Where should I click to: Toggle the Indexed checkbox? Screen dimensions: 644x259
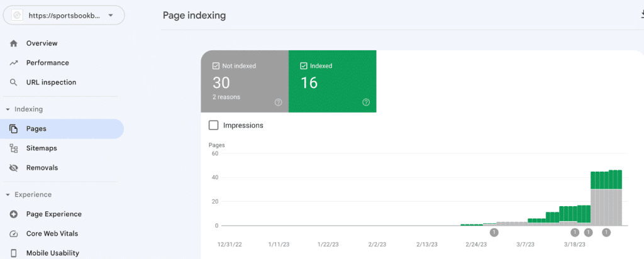pos(304,65)
